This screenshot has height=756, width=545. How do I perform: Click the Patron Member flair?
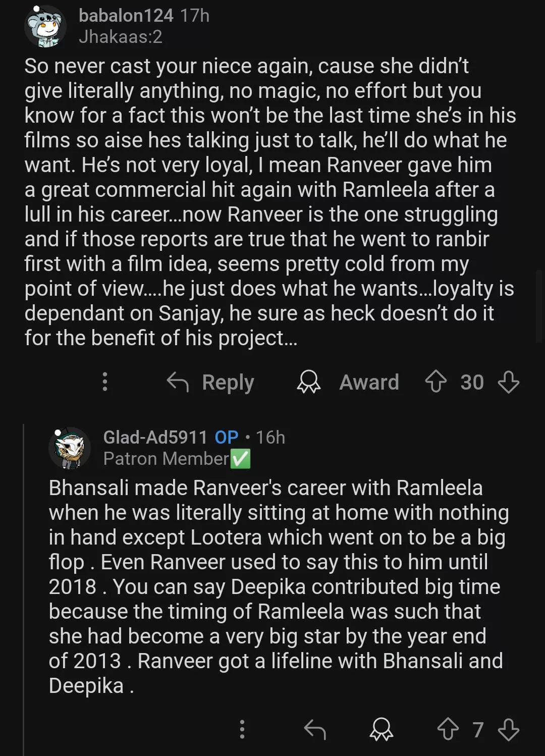167,458
